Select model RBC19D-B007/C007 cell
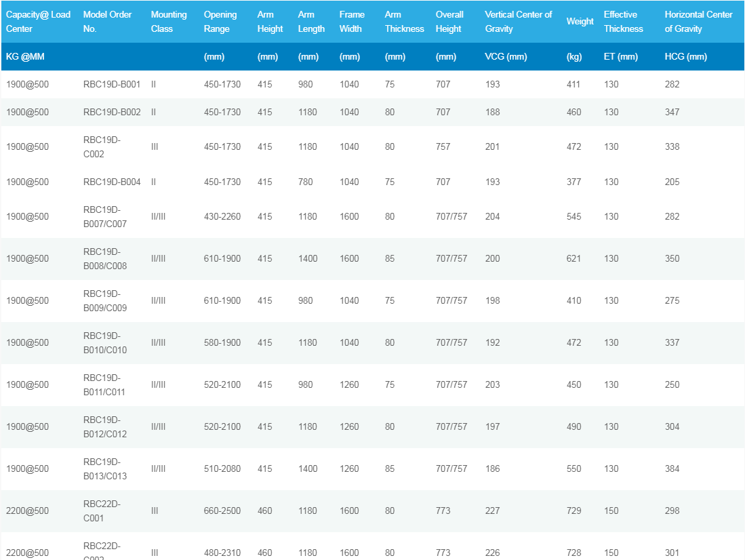 105,217
